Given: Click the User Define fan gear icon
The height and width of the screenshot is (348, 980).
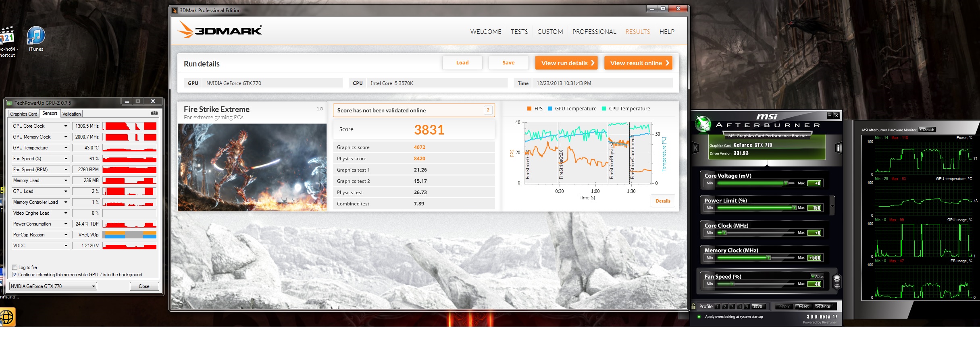Looking at the screenshot, I should point(836,281).
